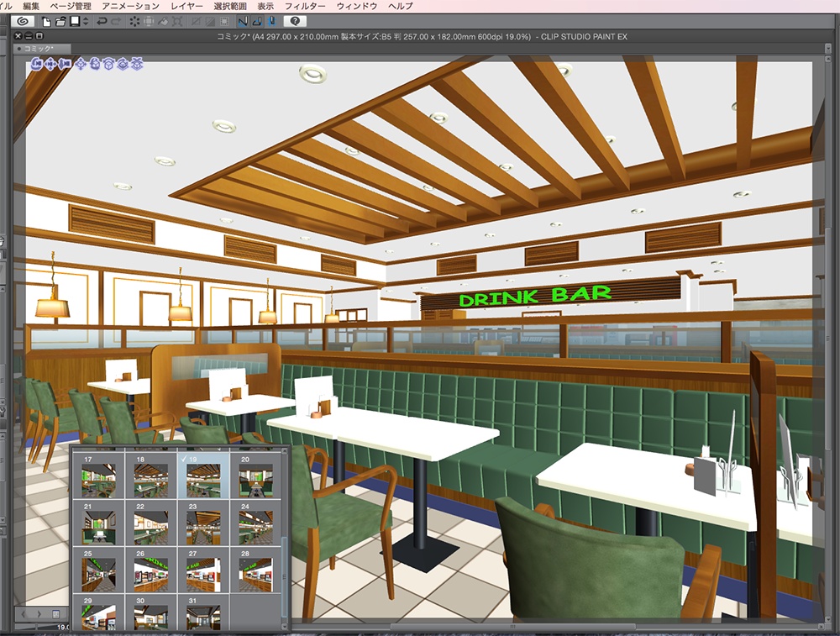Click the Clear outside selection icon
Image resolution: width=840 pixels, height=636 pixels.
[x=149, y=22]
